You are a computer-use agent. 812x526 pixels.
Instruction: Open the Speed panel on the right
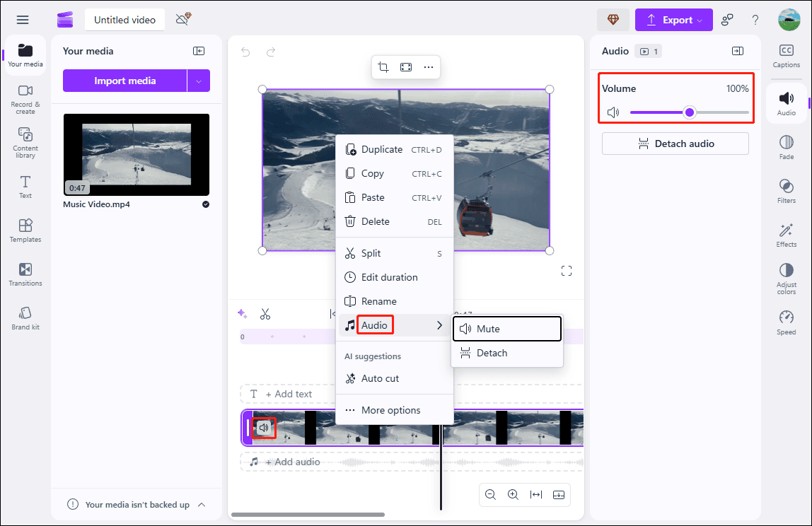(x=786, y=320)
